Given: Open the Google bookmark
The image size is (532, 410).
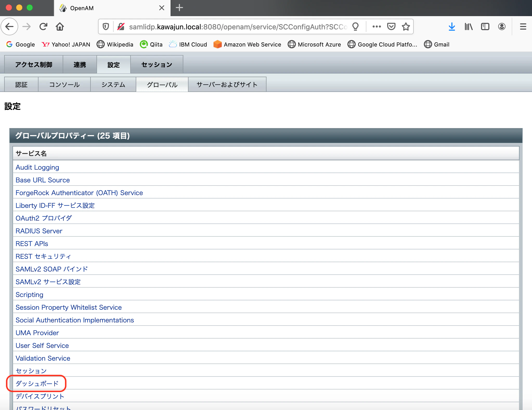Looking at the screenshot, I should click(x=21, y=44).
